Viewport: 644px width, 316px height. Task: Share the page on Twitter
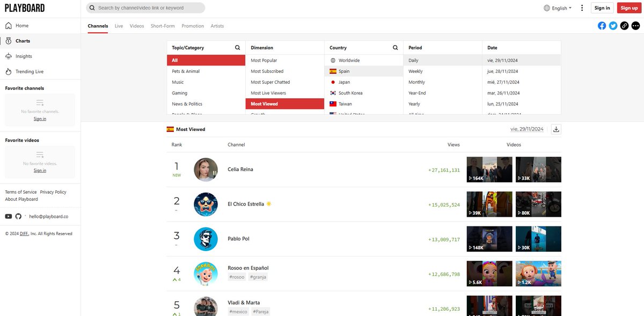[x=613, y=26]
